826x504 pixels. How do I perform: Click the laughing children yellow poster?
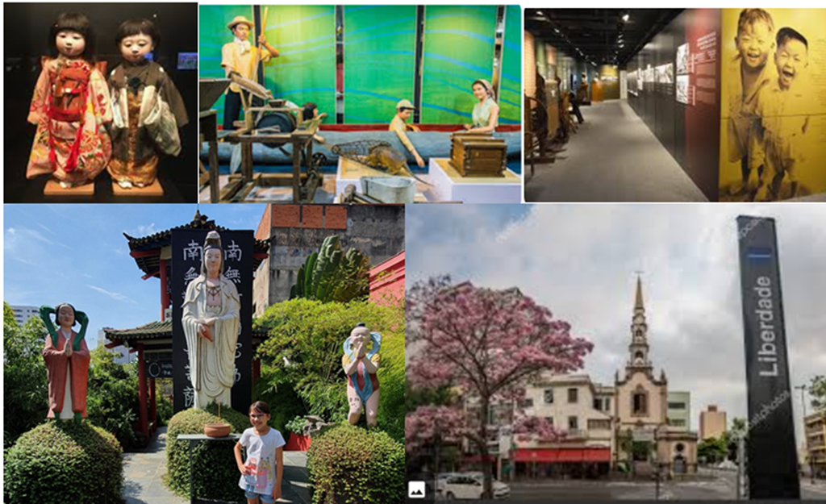[x=770, y=105]
